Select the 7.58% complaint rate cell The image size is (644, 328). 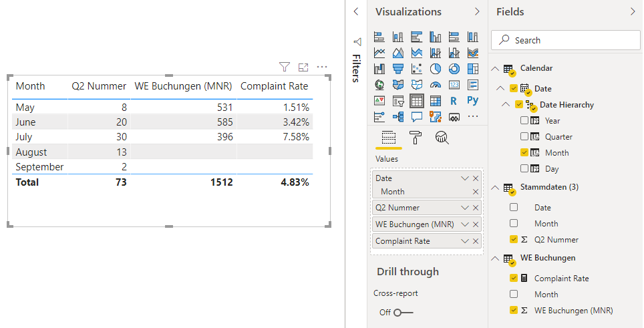coord(296,137)
